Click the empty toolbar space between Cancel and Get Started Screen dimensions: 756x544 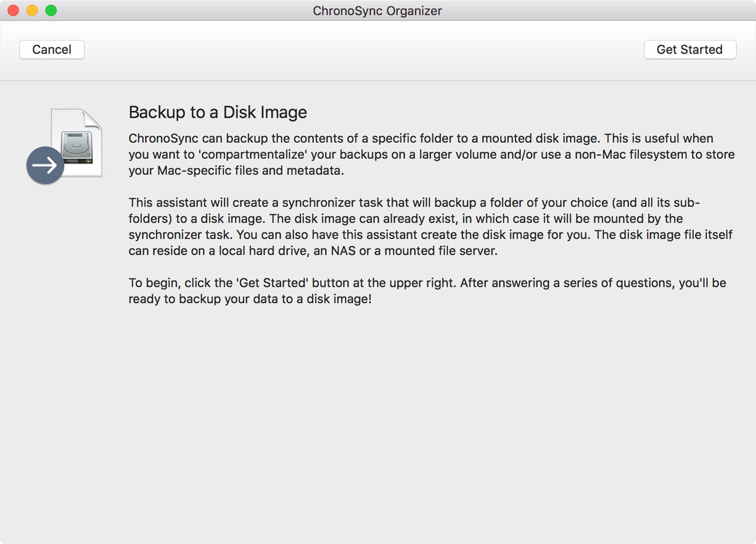click(364, 50)
